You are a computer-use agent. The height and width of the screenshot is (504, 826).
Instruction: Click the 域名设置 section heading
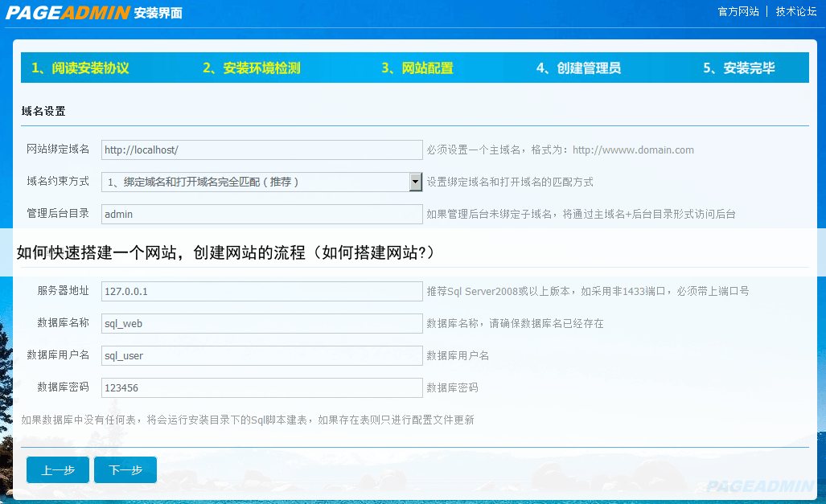click(x=43, y=112)
